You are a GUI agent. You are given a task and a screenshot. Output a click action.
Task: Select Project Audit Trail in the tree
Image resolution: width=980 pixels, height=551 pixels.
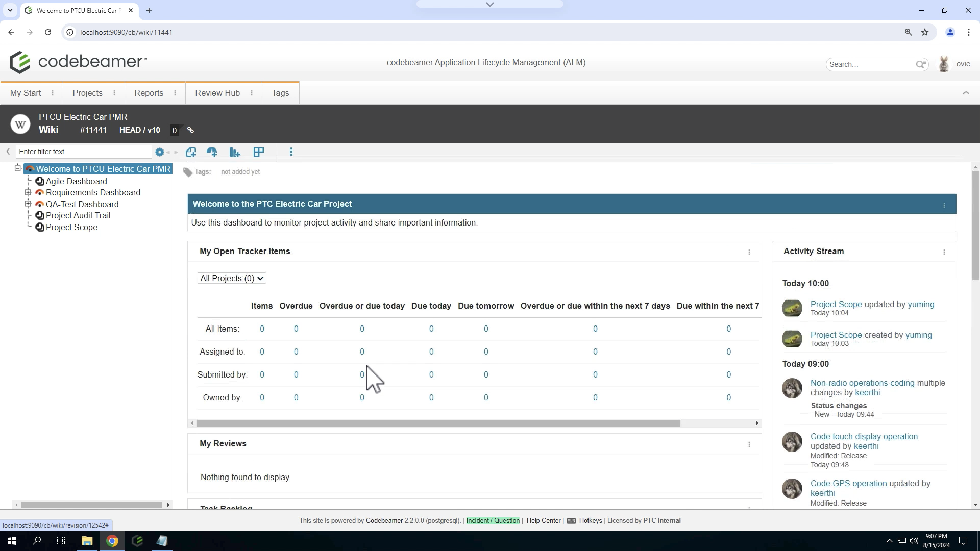click(78, 215)
